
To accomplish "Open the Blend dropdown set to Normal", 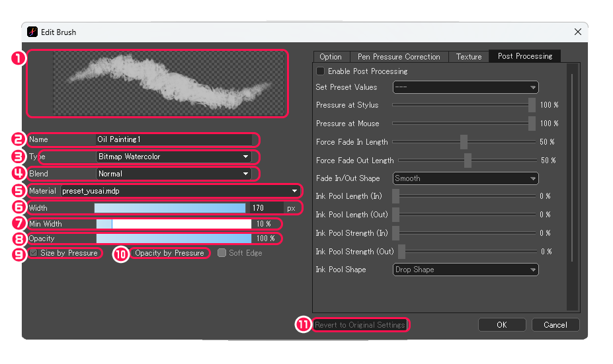I will point(173,174).
